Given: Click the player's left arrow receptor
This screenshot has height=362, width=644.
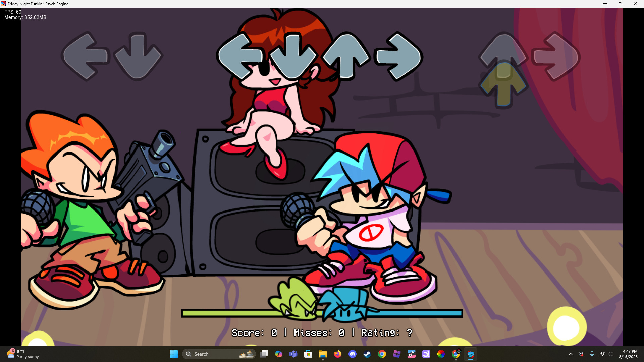Looking at the screenshot, I should pos(240,56).
